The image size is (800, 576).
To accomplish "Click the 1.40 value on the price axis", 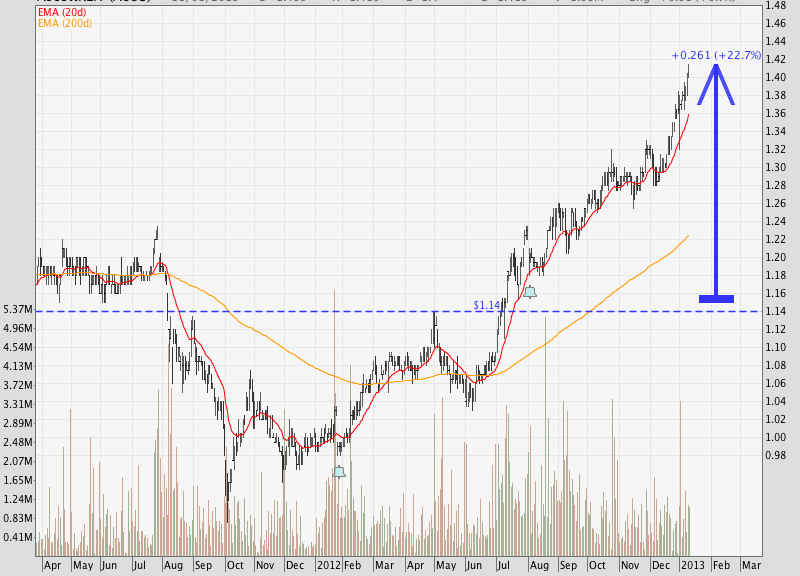I will (775, 77).
